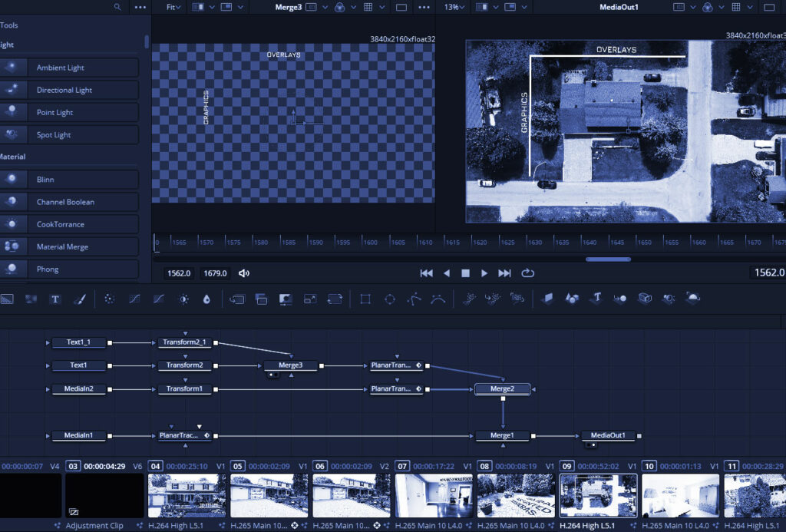Toggle split wipe view in the left viewer
This screenshot has height=532, width=786.
(x=198, y=7)
